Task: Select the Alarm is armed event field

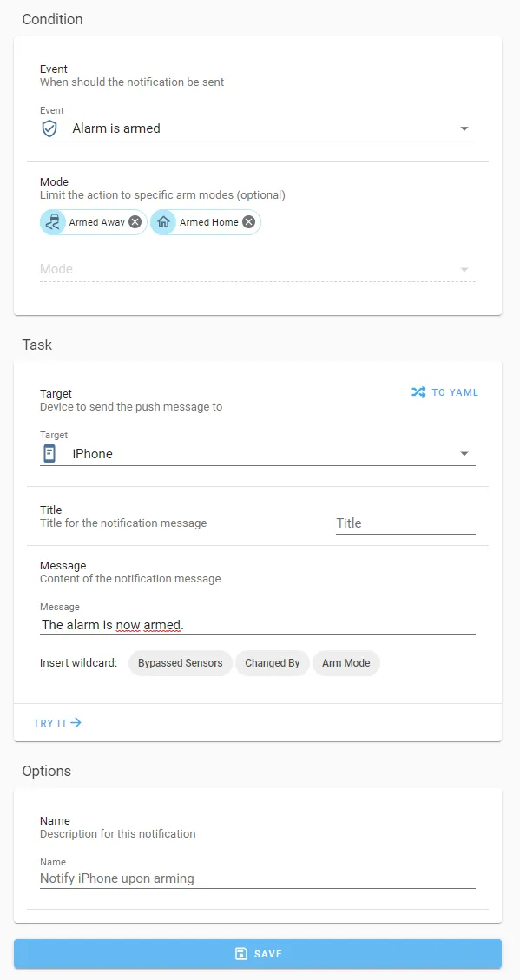Action: 258,128
